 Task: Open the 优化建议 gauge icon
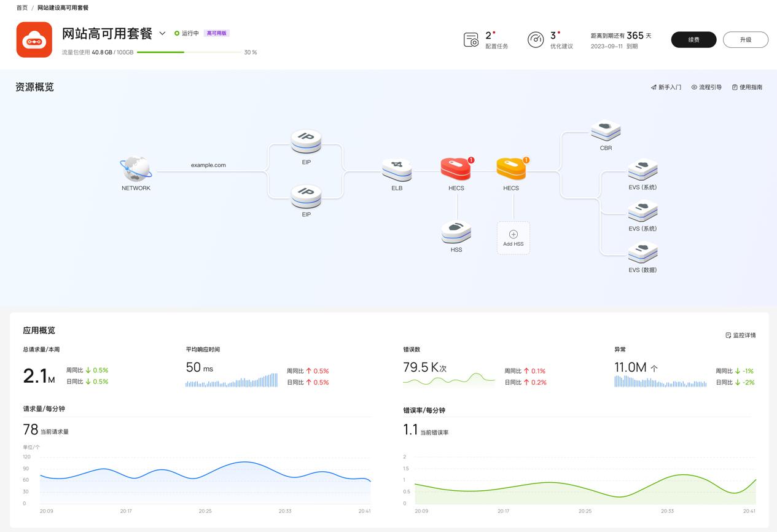536,39
